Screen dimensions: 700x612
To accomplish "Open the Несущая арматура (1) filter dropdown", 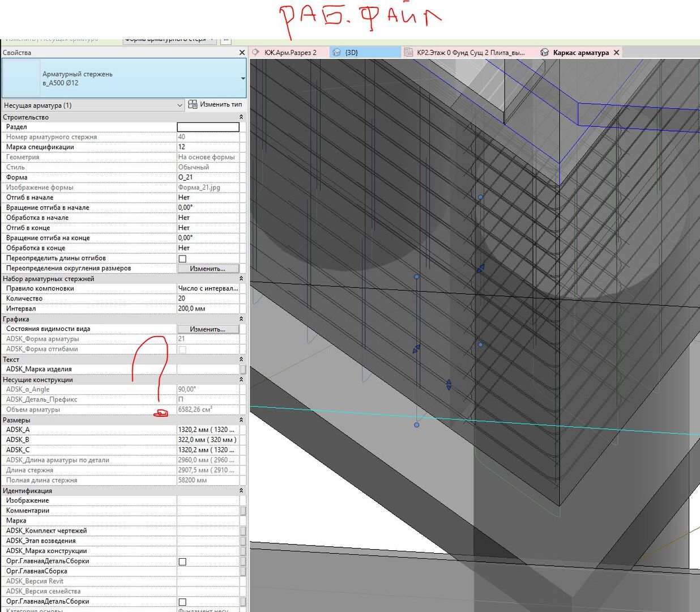I will pyautogui.click(x=93, y=105).
